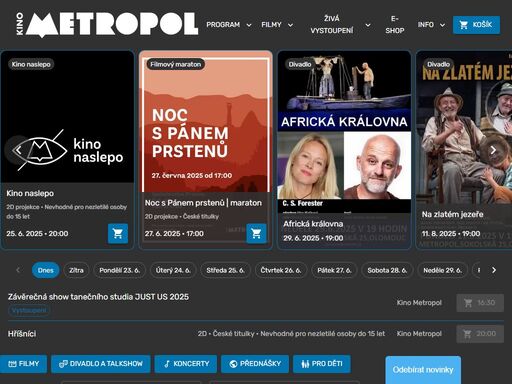Go to next carousel slide
This screenshot has height=384, width=512.
coord(493,150)
